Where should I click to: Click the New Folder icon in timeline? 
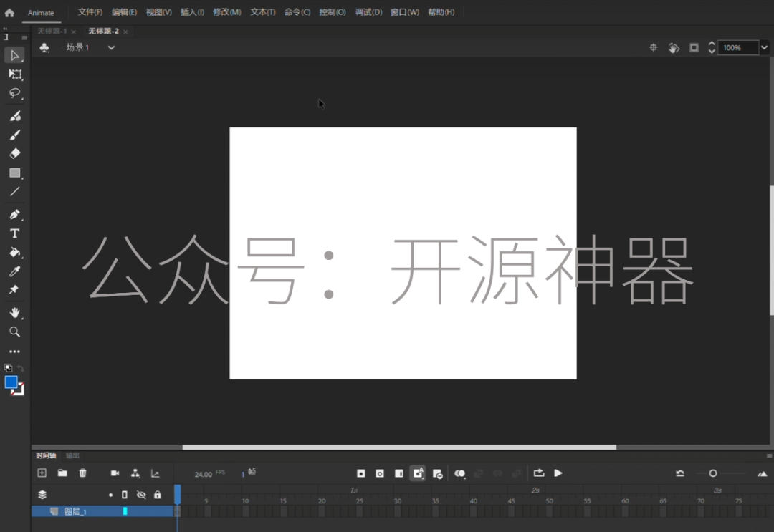62,473
